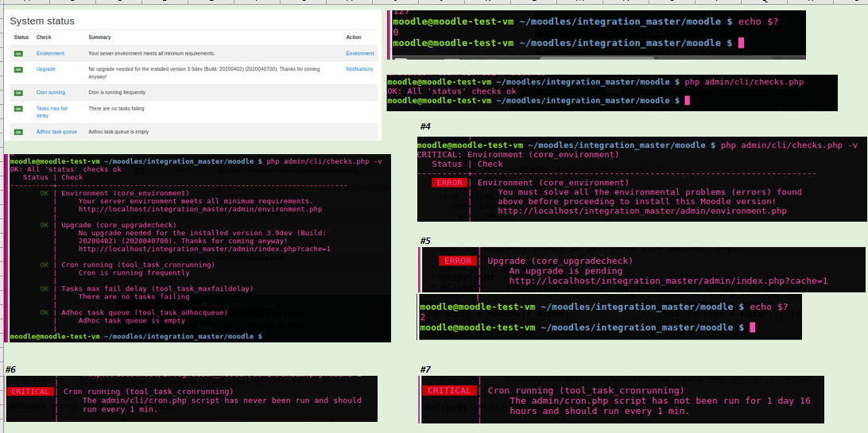Viewport: 868px width, 433px height.
Task: Click the #6 label
Action: click(x=10, y=369)
